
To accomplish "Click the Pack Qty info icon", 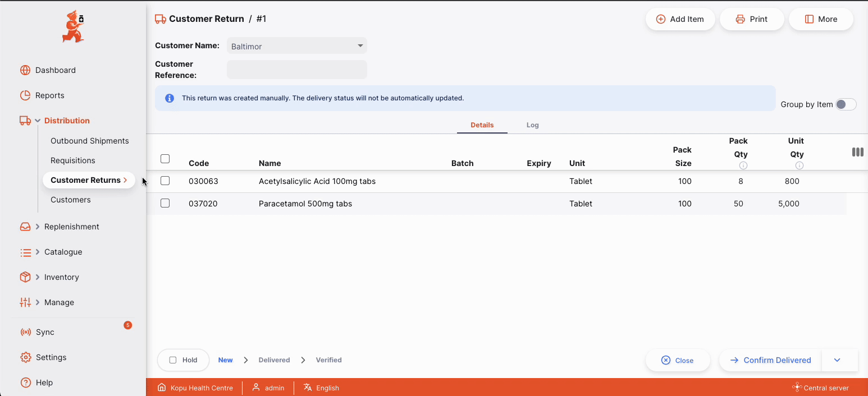I will click(x=743, y=165).
